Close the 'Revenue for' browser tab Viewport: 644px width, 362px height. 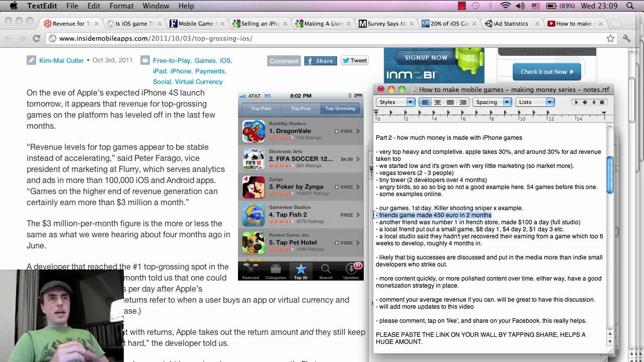click(x=96, y=24)
